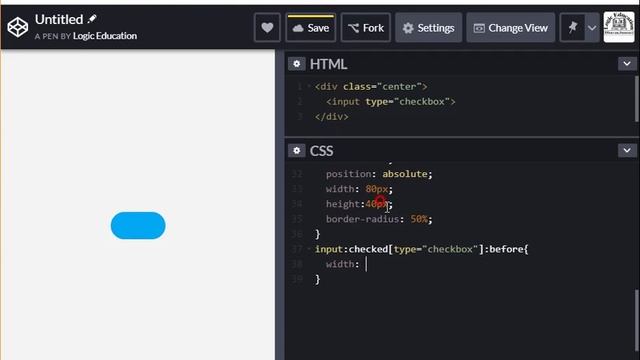
Task: Fork this pen
Action: [x=366, y=28]
